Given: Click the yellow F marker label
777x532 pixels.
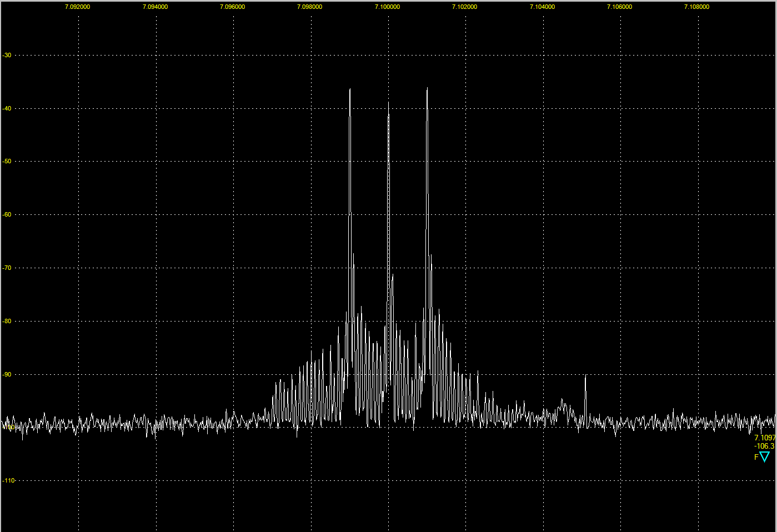Looking at the screenshot, I should pos(756,457).
